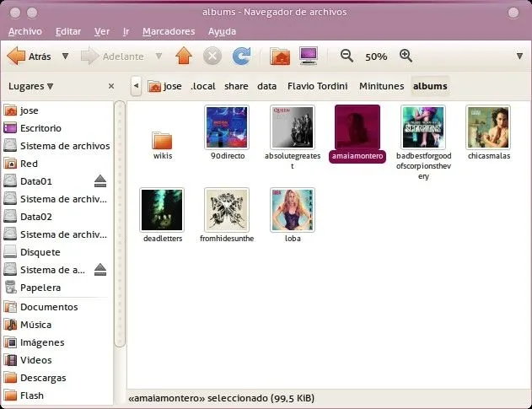
Task: Click the 50% zoom level label
Action: click(376, 57)
